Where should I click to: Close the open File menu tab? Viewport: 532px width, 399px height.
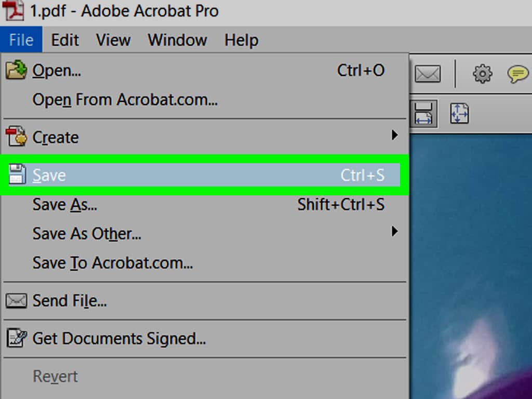click(21, 40)
